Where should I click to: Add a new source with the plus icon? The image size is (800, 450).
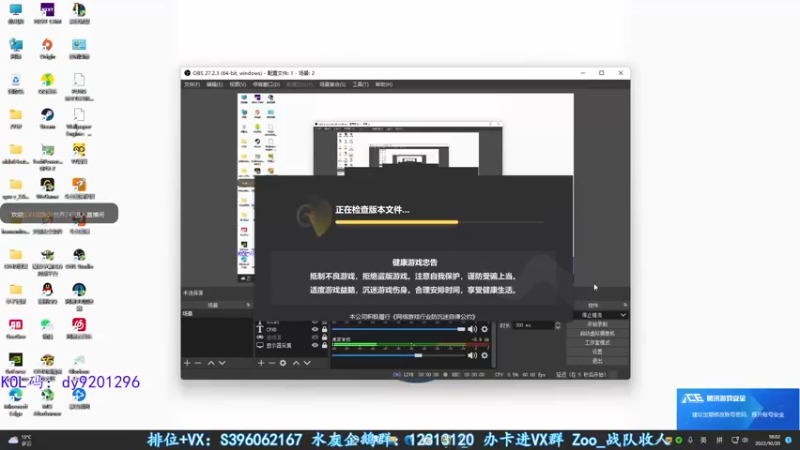point(261,363)
